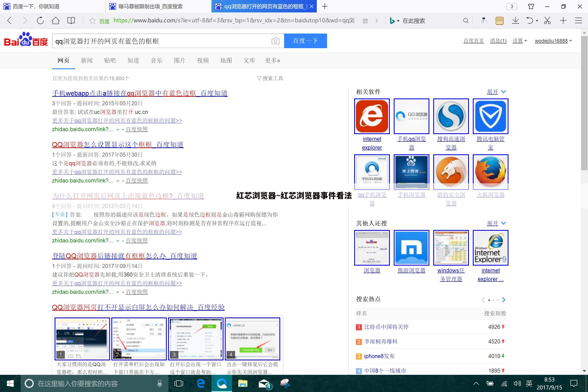Open the 图片 search category
Image resolution: width=588 pixels, height=392 pixels.
click(180, 61)
